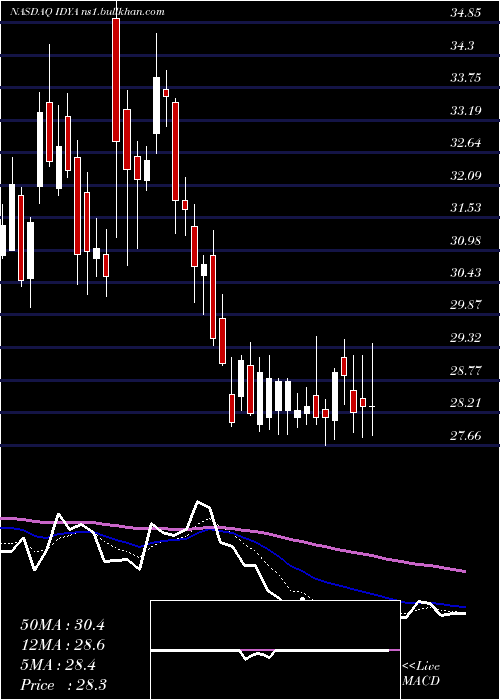Click the 30.98 price axis label

(x=466, y=241)
